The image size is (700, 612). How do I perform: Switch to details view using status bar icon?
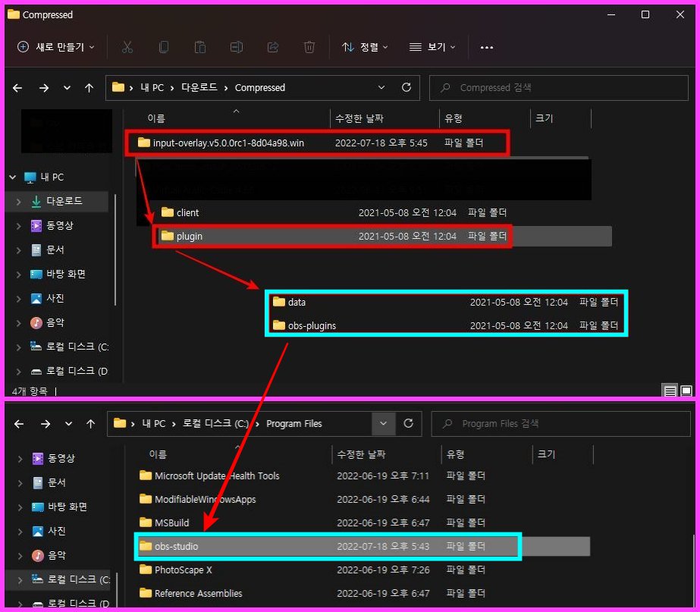click(670, 391)
